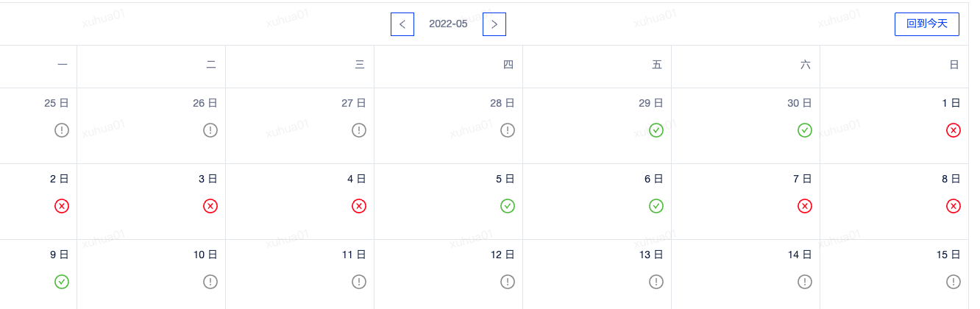Screen dimensions: 980x309
Task: Click the red error icon on 8日
Action: coord(954,206)
